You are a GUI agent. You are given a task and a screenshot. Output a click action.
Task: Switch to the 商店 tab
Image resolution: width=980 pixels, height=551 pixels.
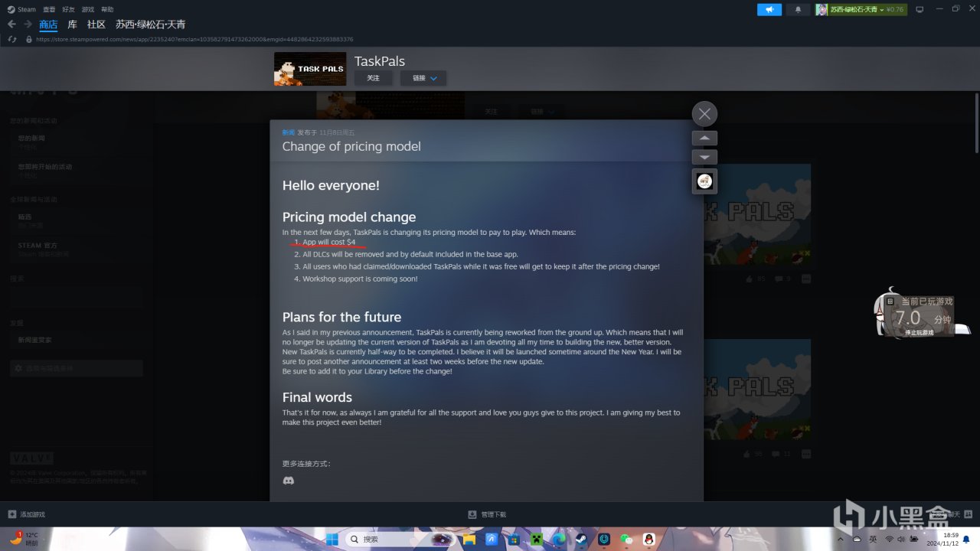click(x=48, y=24)
